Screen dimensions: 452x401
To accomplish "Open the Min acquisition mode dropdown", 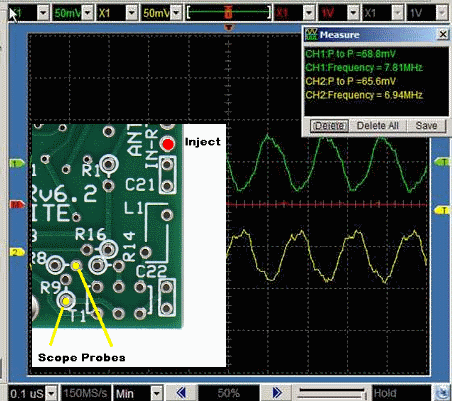I will [x=157, y=393].
